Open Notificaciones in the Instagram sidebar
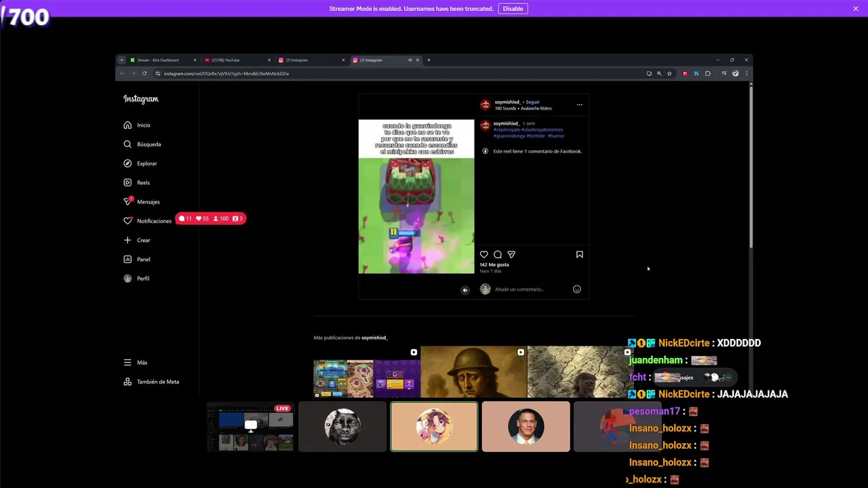This screenshot has height=488, width=868. (147, 221)
